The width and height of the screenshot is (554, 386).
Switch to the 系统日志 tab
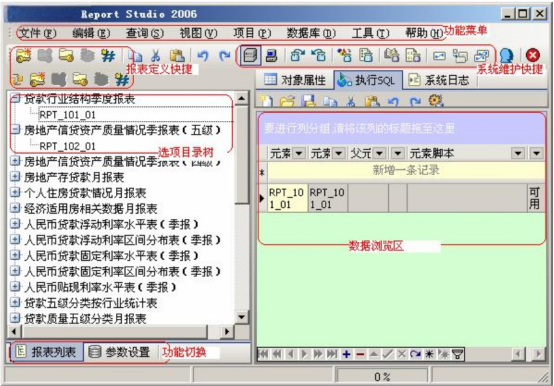[439, 80]
